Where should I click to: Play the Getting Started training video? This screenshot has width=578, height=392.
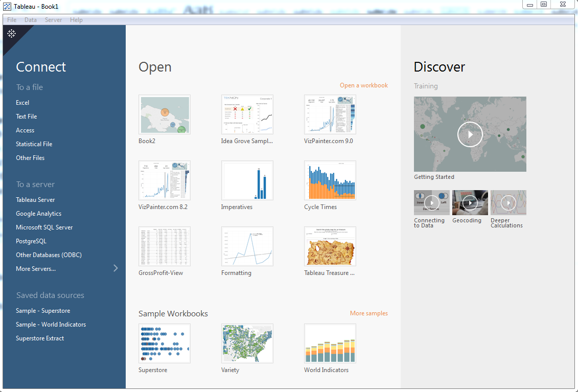coord(470,134)
